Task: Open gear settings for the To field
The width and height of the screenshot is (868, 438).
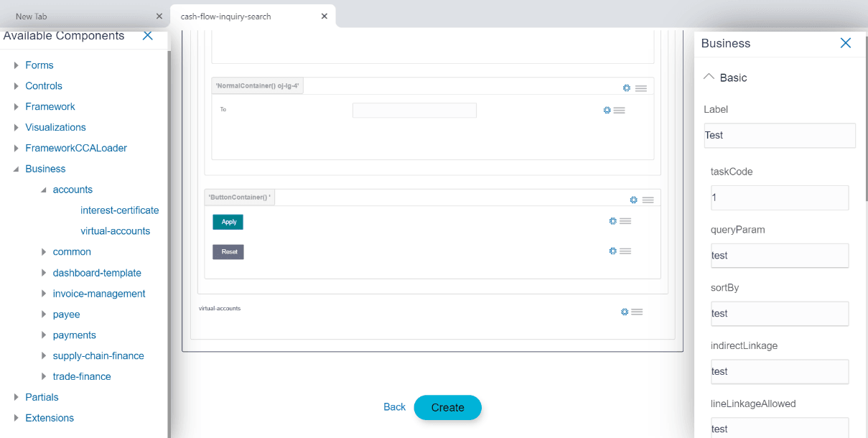Action: 607,110
